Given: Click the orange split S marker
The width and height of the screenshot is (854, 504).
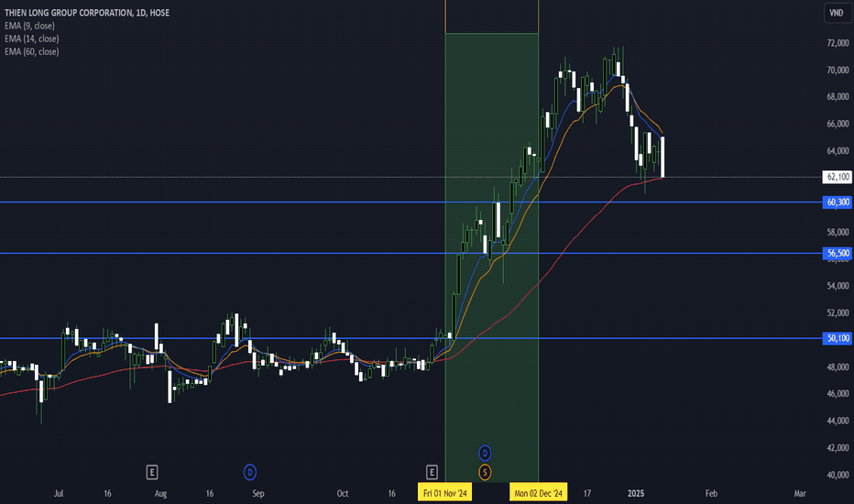Looking at the screenshot, I should coord(485,473).
